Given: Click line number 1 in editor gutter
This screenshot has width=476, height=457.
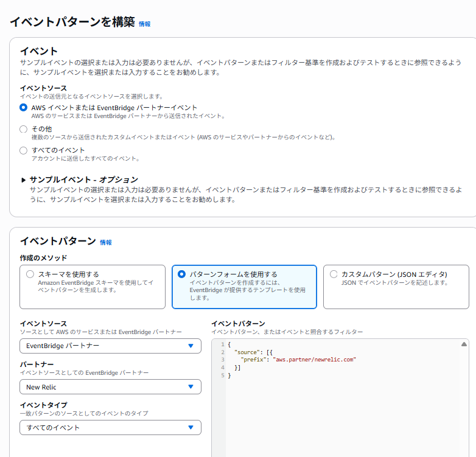Looking at the screenshot, I should [223, 345].
